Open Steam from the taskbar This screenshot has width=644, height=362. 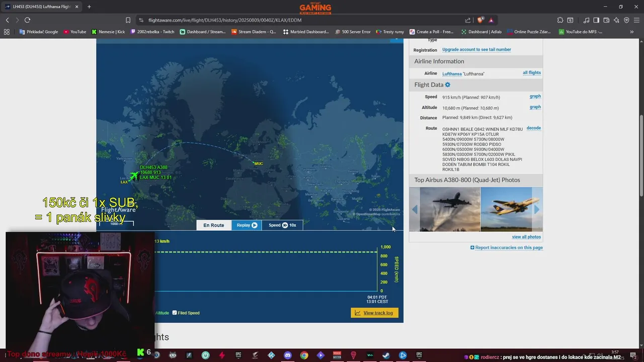386,355
